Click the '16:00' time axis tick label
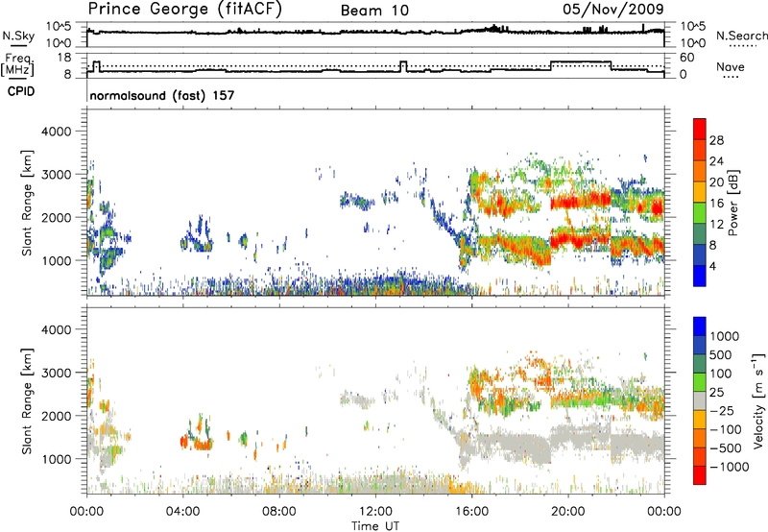768x532 pixels. 471,512
